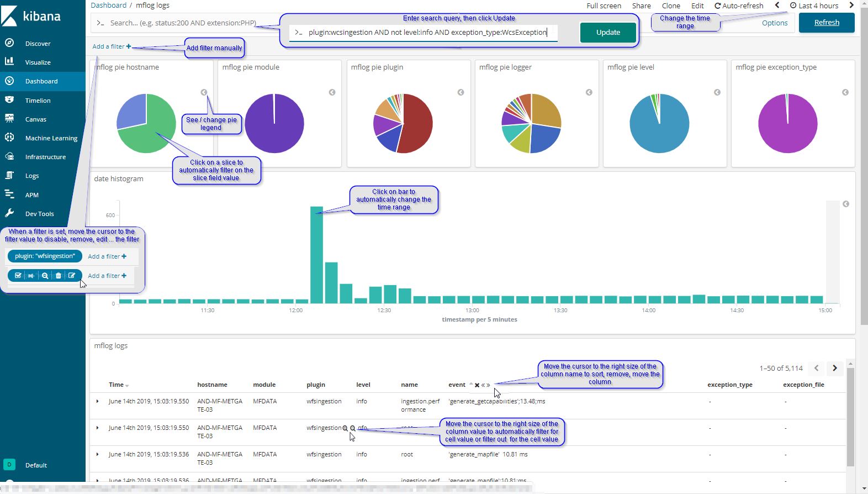The width and height of the screenshot is (868, 494).
Task: Step the time range backward with the arrow
Action: (x=777, y=5)
